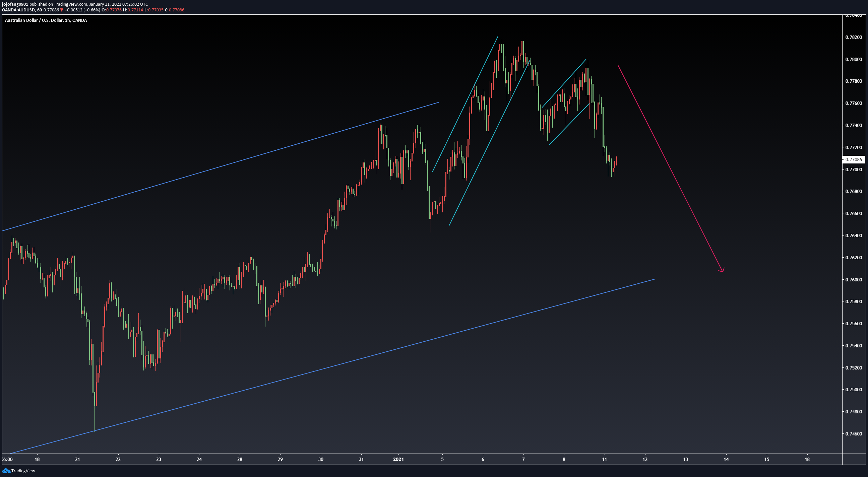
Task: Click the 23 date on time axis
Action: 159,460
